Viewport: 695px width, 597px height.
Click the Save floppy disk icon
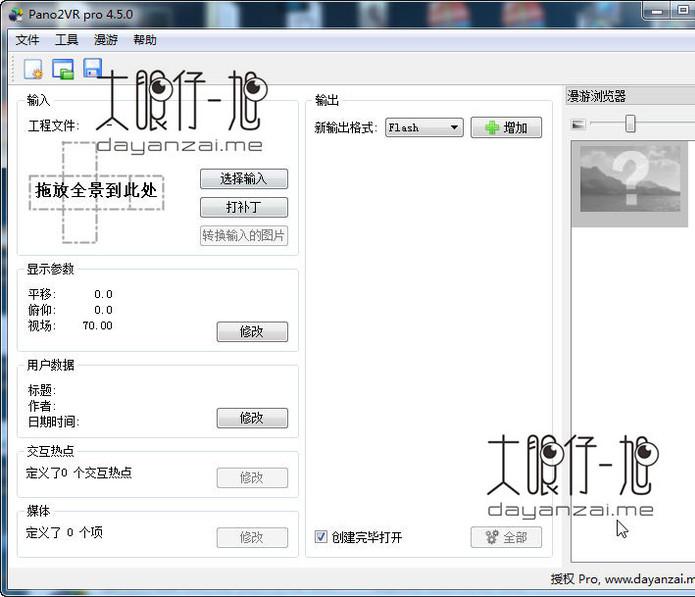pos(92,69)
